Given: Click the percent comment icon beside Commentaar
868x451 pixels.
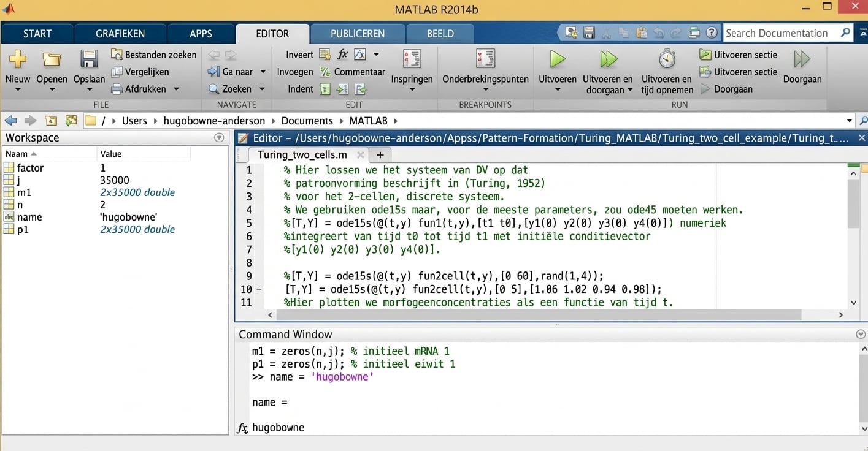Looking at the screenshot, I should pyautogui.click(x=325, y=72).
